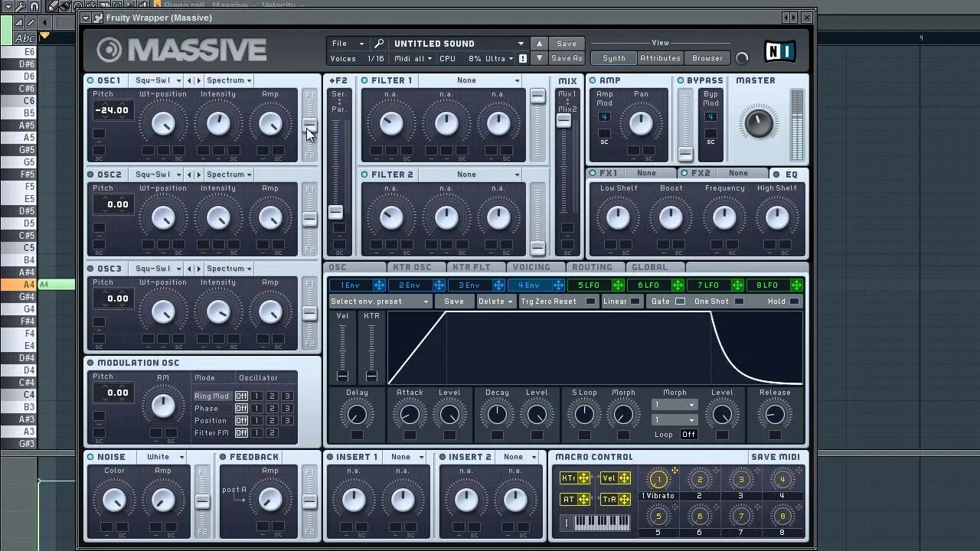Viewport: 980px width, 551px height.
Task: Click the 3 Env modulation drag handle
Action: point(498,285)
